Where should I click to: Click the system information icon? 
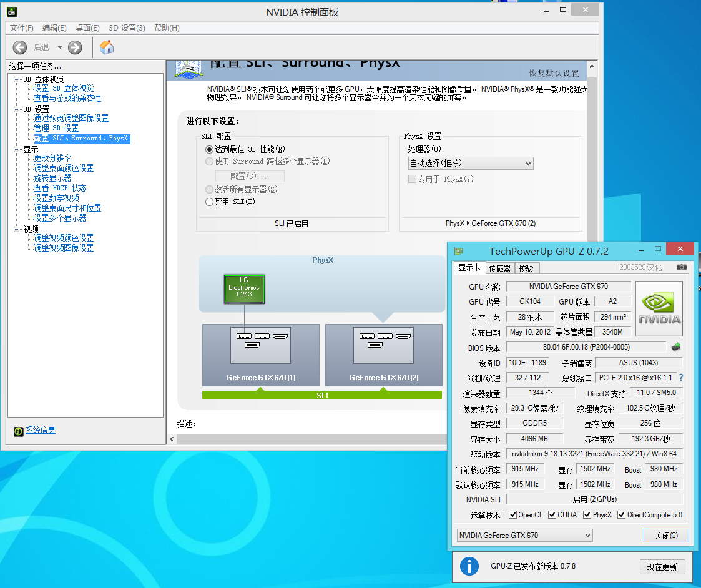[18, 431]
